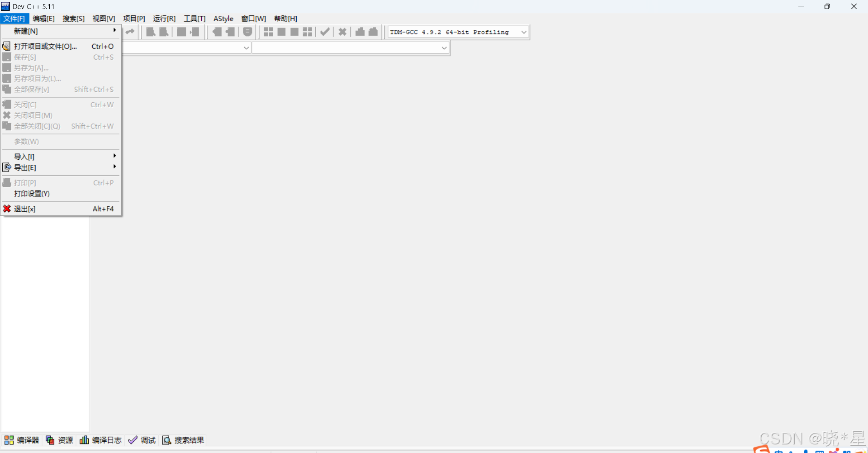Select the 参数(W) menu entry
The width and height of the screenshot is (868, 453).
pyautogui.click(x=61, y=142)
